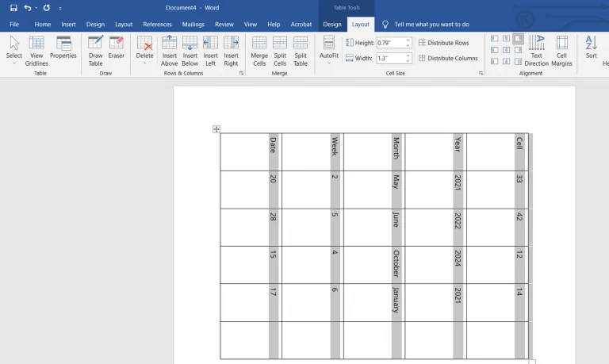Image resolution: width=609 pixels, height=364 pixels.
Task: Insert a row above
Action: 170,51
